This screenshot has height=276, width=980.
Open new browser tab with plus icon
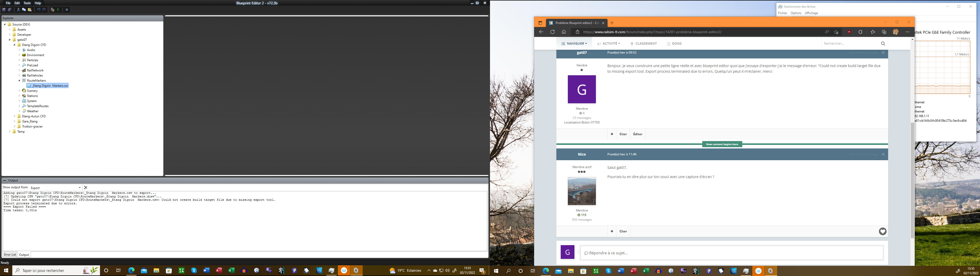pyautogui.click(x=612, y=23)
